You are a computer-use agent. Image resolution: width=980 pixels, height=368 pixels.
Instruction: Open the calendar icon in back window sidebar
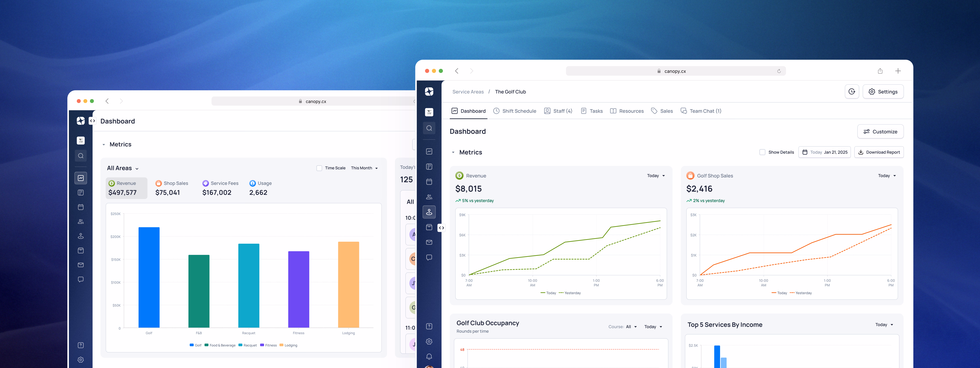click(x=81, y=207)
